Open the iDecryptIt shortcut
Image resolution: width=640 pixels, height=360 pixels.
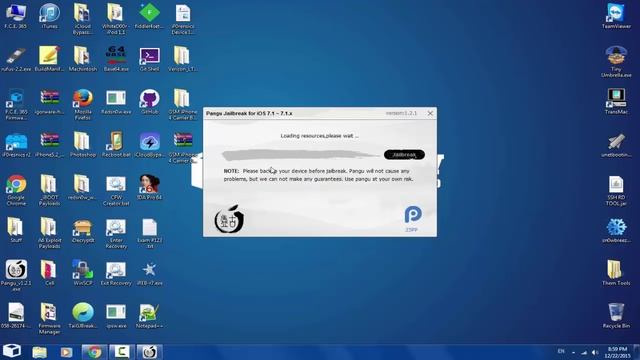click(x=82, y=230)
